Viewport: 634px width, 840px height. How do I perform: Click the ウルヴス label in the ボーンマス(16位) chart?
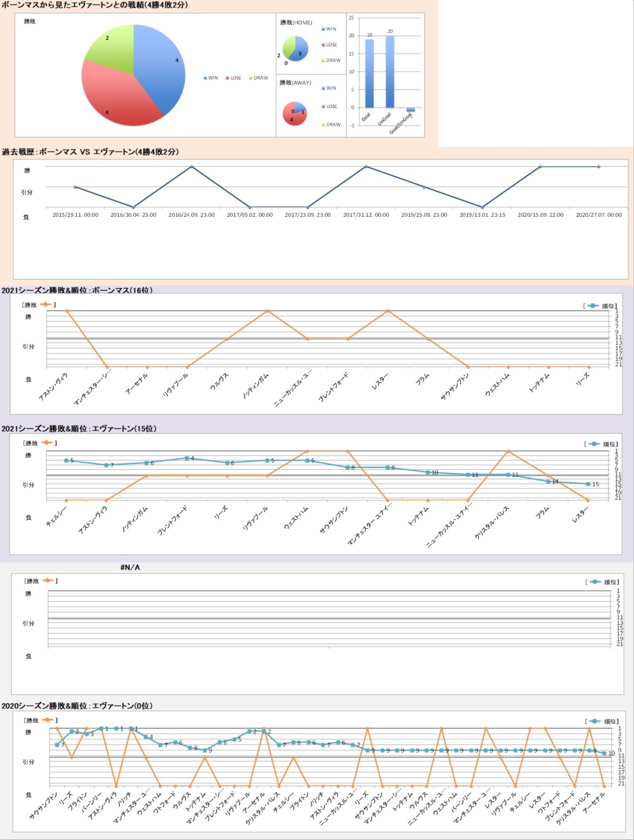pyautogui.click(x=219, y=380)
